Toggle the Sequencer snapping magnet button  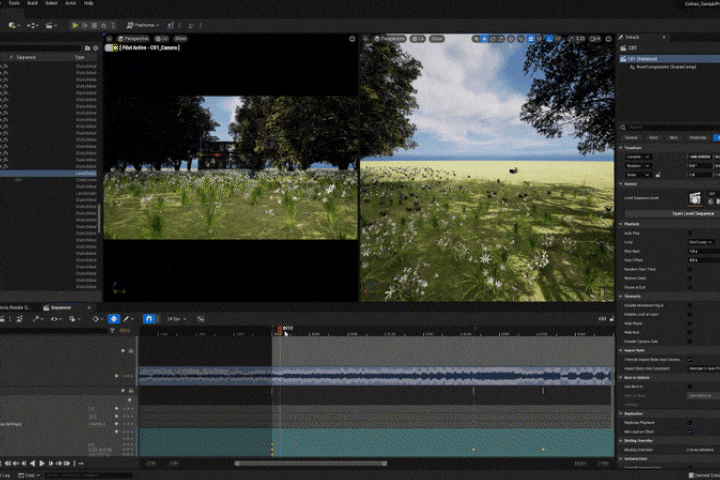(x=149, y=319)
